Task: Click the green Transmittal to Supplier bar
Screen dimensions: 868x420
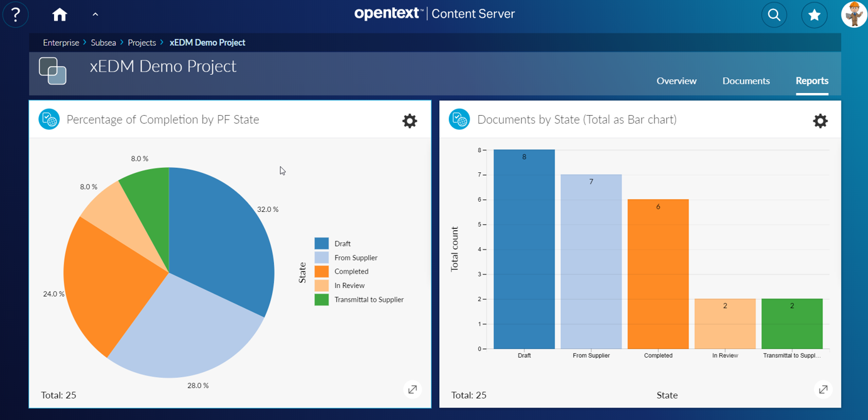Action: point(792,324)
